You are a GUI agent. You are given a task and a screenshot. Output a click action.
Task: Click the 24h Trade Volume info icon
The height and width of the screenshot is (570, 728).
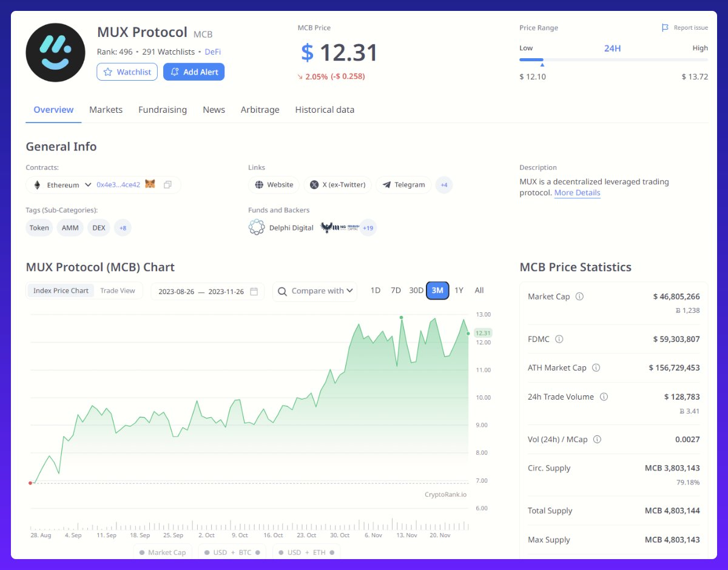click(604, 397)
